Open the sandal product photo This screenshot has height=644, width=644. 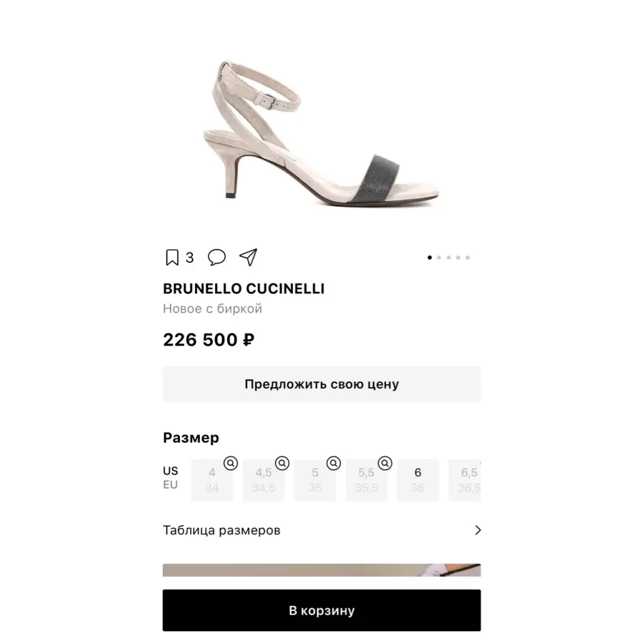coord(321,132)
